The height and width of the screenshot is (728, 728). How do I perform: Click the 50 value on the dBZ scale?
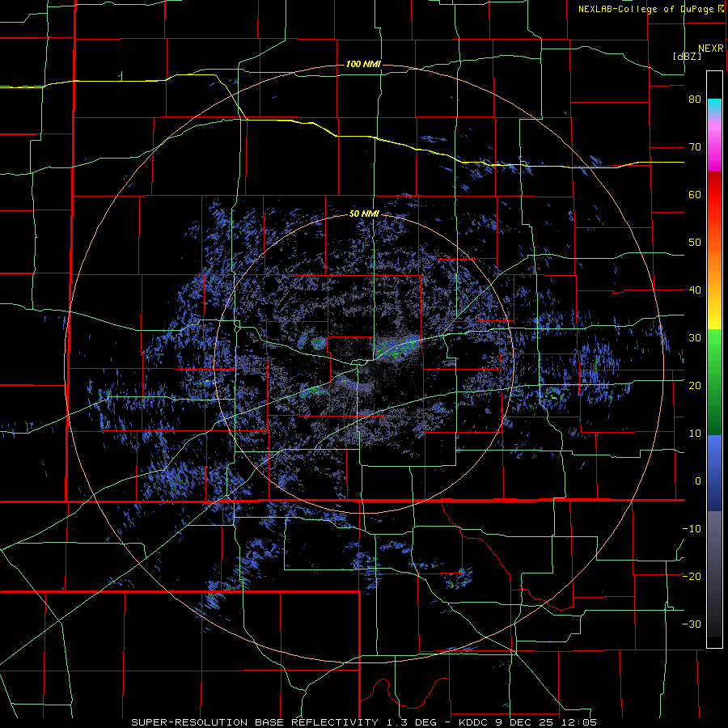pyautogui.click(x=695, y=243)
